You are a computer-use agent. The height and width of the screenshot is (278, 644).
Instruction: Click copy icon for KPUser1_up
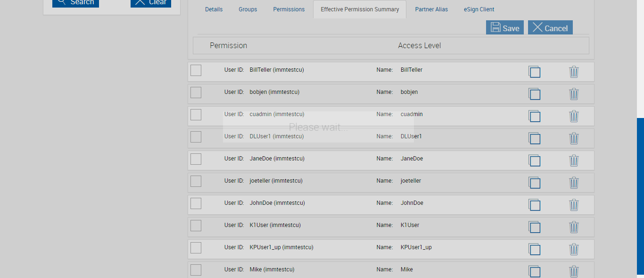pyautogui.click(x=534, y=249)
